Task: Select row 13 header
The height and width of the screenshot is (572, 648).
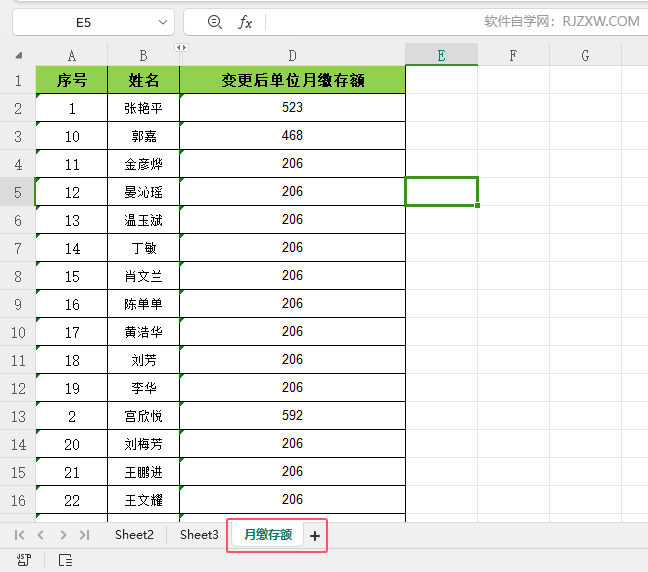Action: (18, 416)
